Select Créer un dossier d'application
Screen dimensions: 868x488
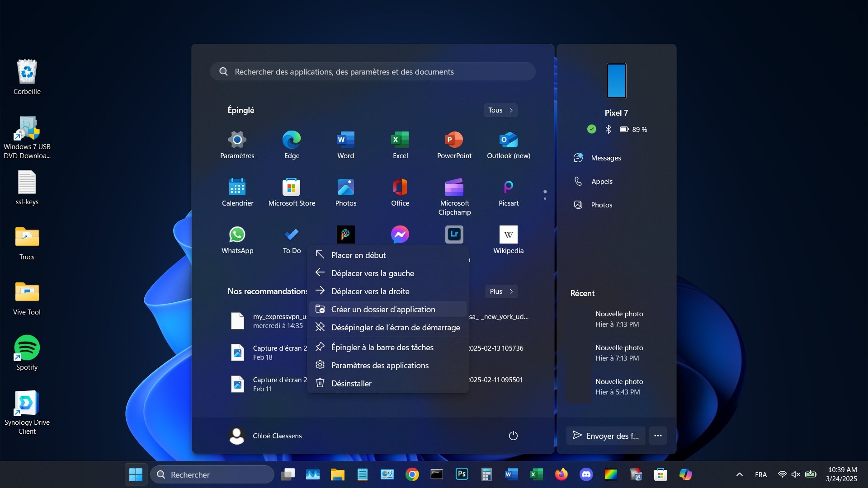383,309
